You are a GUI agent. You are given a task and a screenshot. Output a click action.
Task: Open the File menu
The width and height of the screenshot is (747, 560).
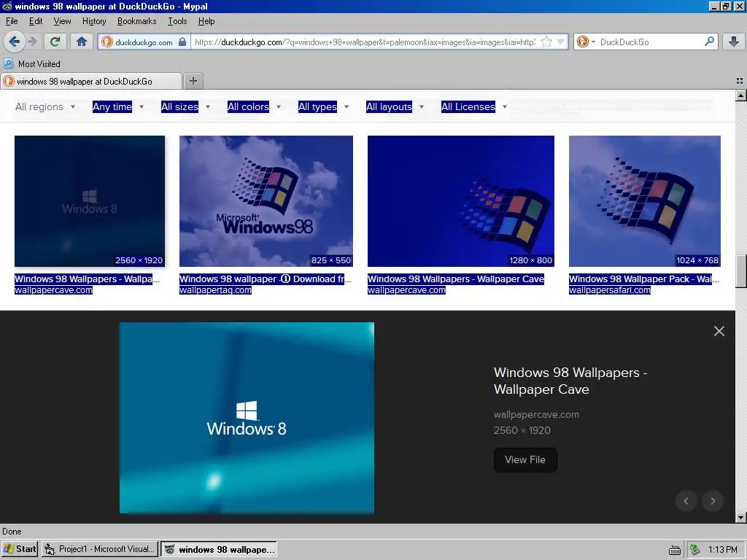[x=12, y=21]
